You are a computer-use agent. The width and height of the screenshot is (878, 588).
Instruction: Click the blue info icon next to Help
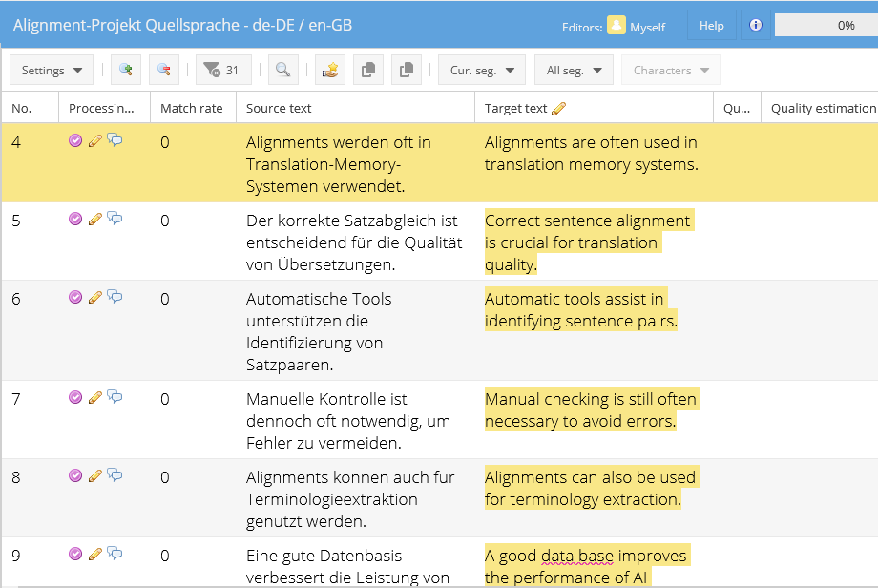click(x=756, y=26)
